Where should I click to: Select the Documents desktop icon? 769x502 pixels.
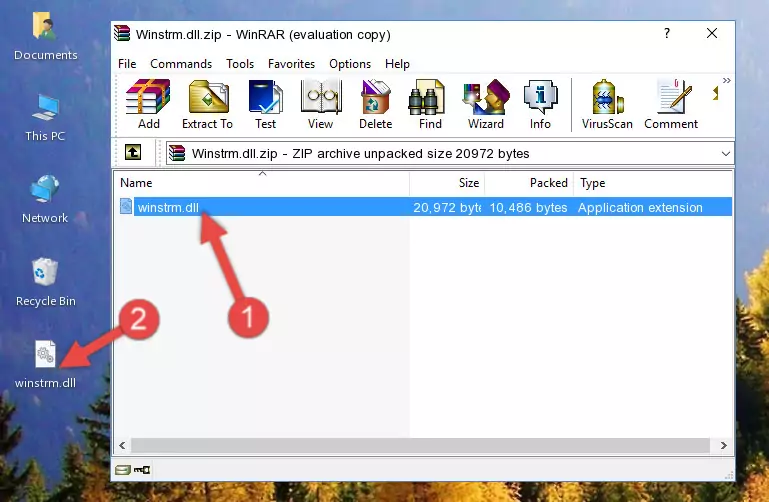click(x=46, y=36)
